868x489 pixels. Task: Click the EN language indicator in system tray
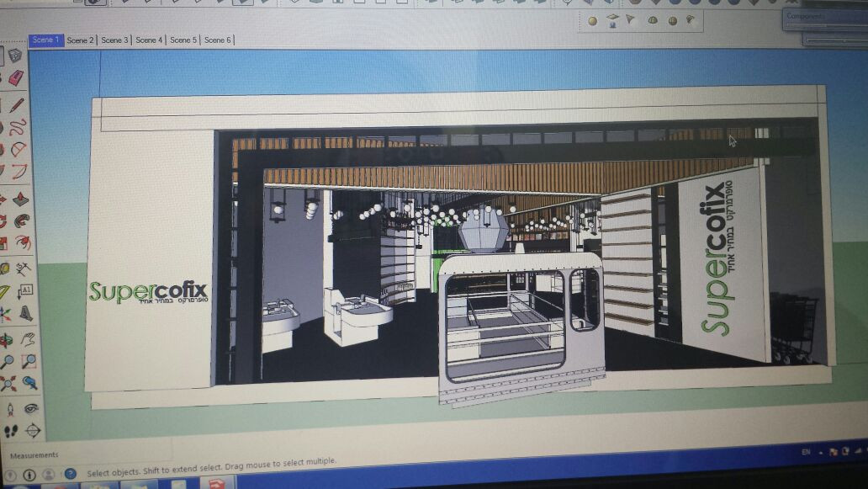[x=806, y=452]
